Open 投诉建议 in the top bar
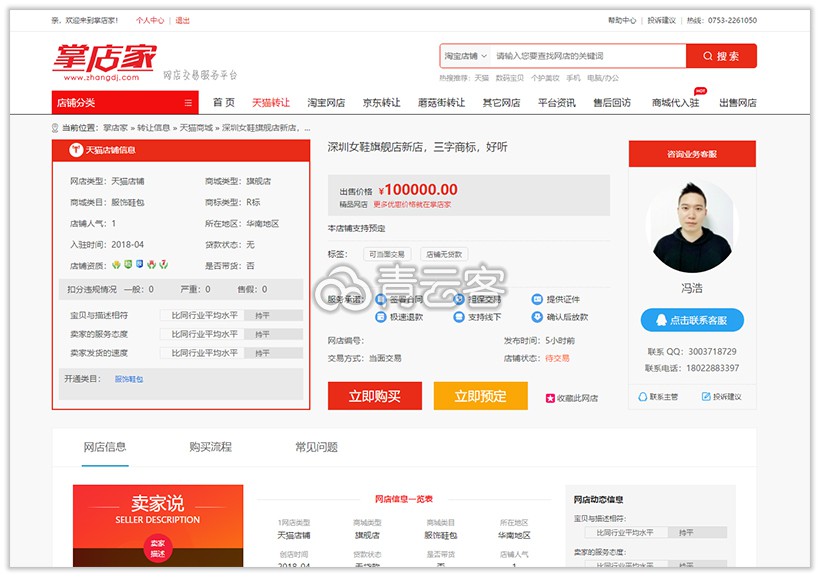Viewport: 820px width, 577px height. (x=662, y=20)
